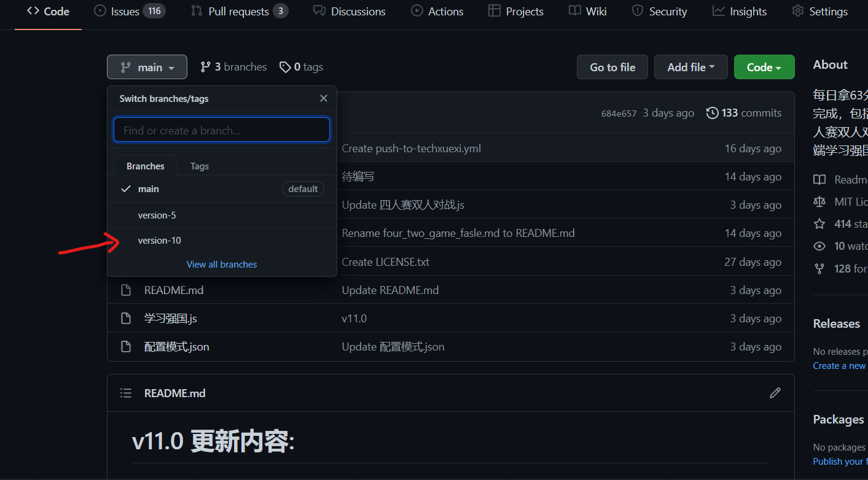Open the 学习强国.js file
The image size is (868, 480).
pos(171,319)
